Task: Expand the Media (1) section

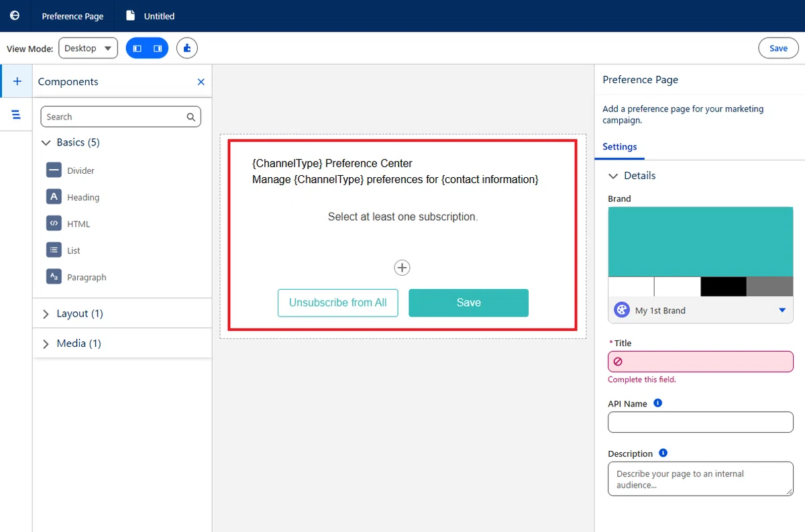Action: (x=46, y=343)
